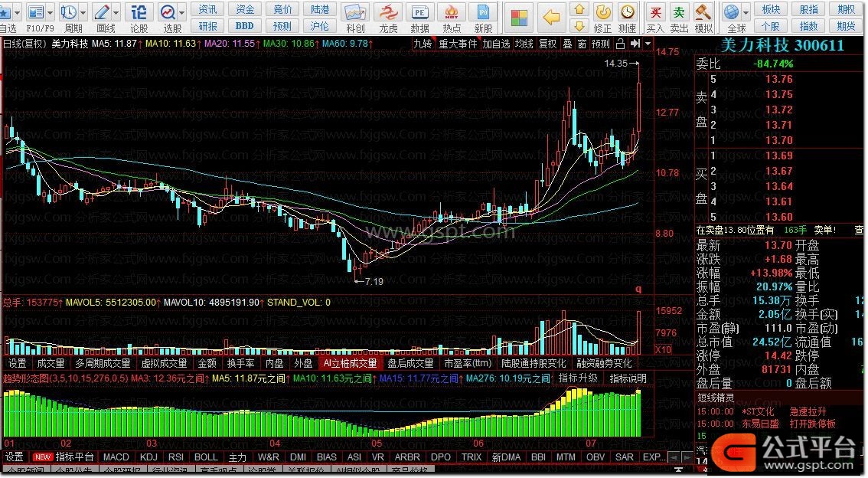This screenshot has width=868, height=478.
Task: Open the 选股 stock screener icon
Action: 167,12
